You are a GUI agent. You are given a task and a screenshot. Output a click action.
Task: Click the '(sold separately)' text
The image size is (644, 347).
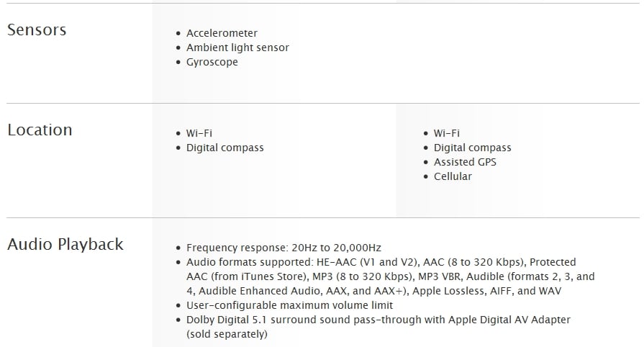[227, 334]
